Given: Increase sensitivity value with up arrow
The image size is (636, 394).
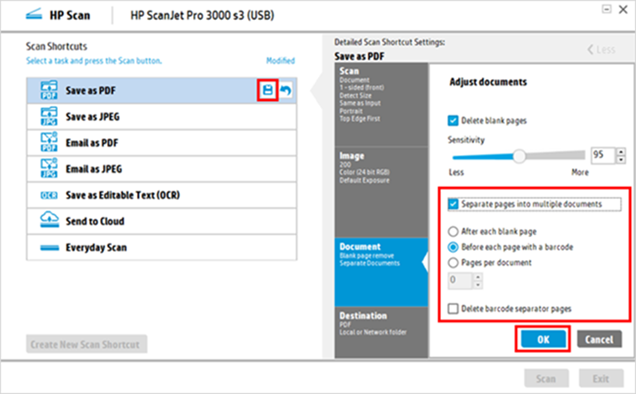Looking at the screenshot, I should tap(621, 152).
